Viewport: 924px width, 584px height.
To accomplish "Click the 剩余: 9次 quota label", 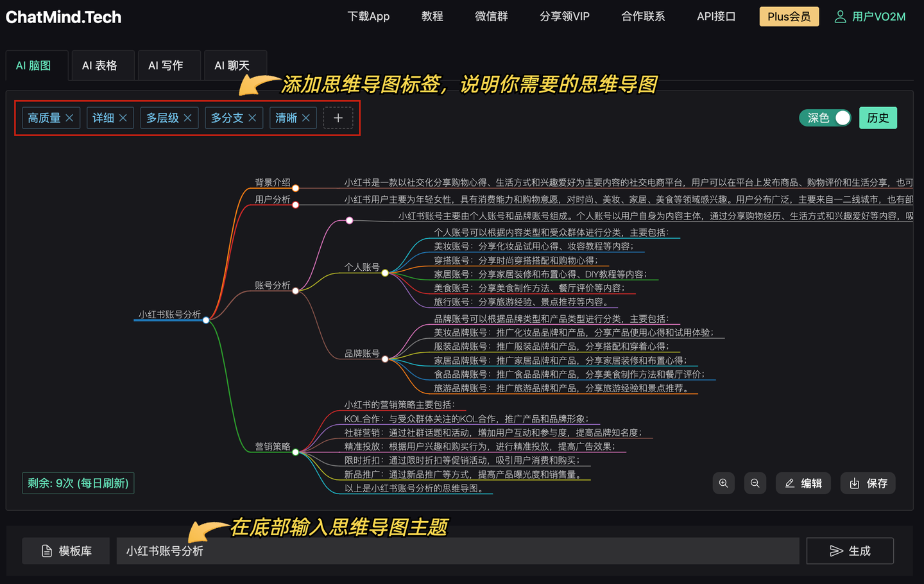I will [x=78, y=483].
